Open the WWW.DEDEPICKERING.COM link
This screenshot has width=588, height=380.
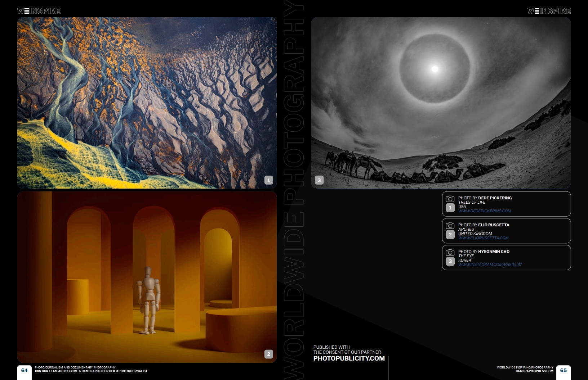(485, 211)
